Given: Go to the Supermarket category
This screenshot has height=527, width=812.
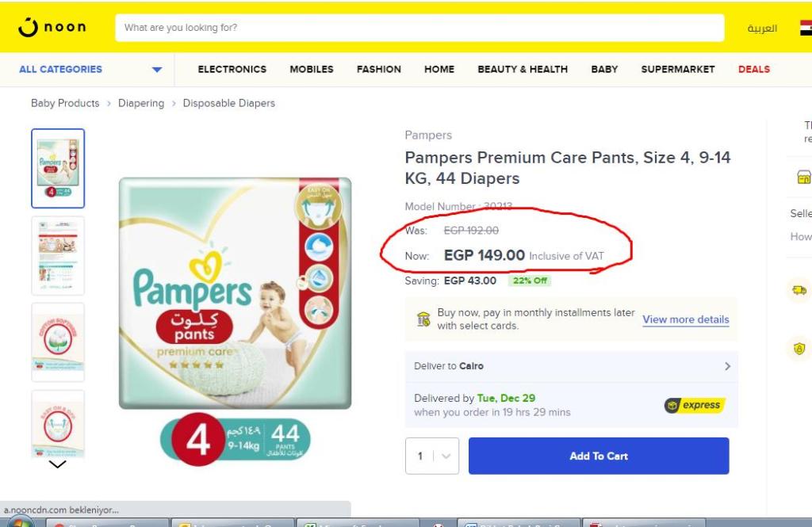Looking at the screenshot, I should click(677, 69).
